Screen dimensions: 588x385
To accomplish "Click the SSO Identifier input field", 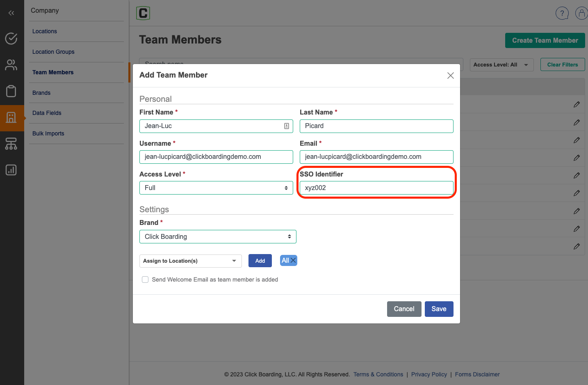I will (x=376, y=188).
